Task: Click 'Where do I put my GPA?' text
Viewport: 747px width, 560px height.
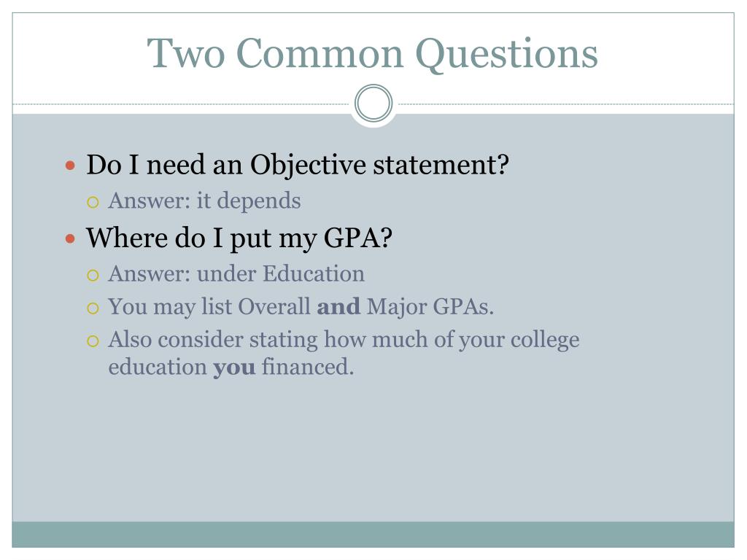Action: click(239, 238)
